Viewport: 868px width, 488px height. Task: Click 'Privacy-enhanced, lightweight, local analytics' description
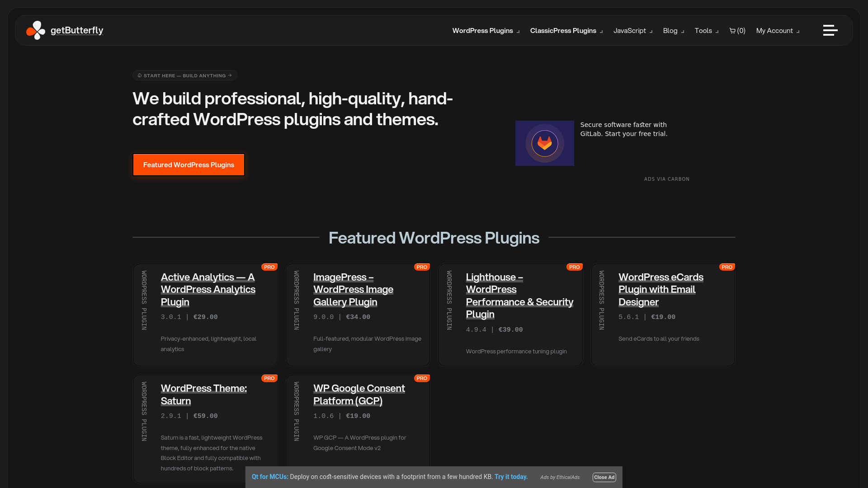coord(208,344)
